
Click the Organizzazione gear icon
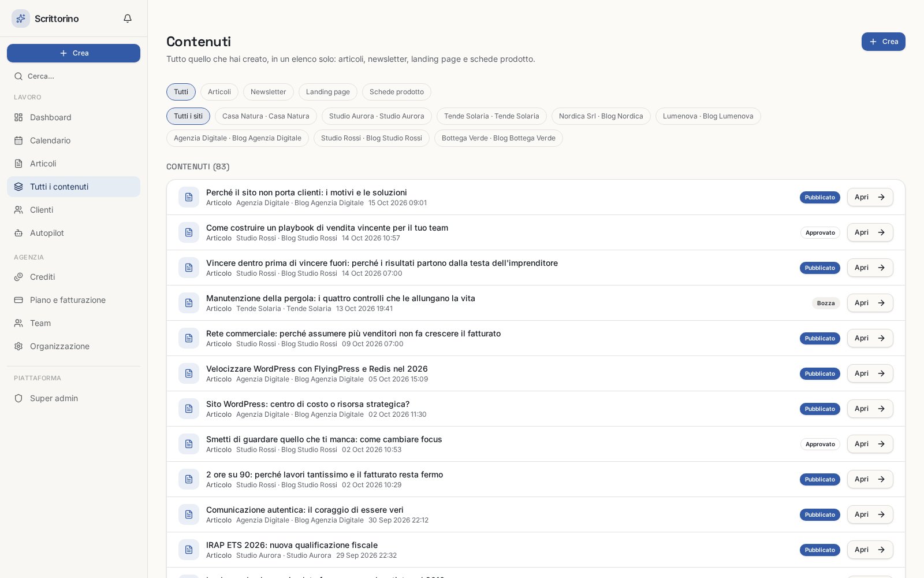(x=18, y=346)
